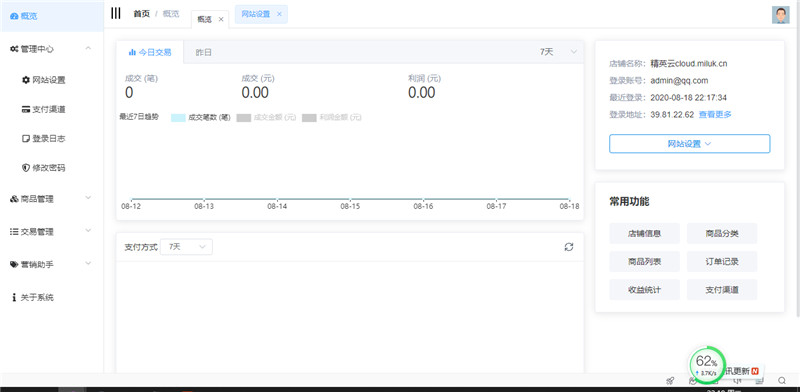Click the 查看更多 link
The width and height of the screenshot is (800, 392).
[x=715, y=114]
